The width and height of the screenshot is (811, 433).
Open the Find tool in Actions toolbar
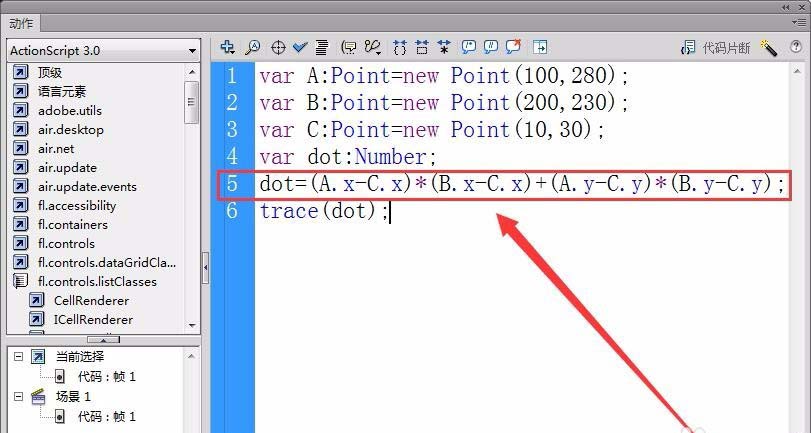[x=252, y=48]
